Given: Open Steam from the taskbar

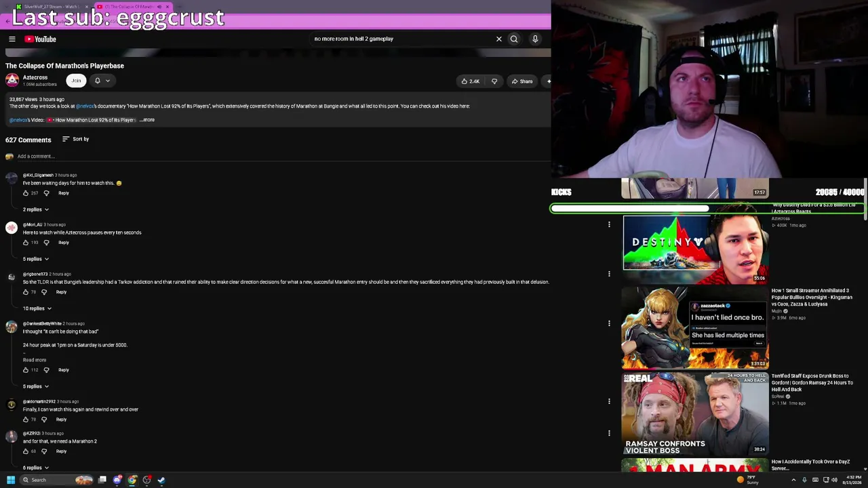Looking at the screenshot, I should click(x=161, y=480).
